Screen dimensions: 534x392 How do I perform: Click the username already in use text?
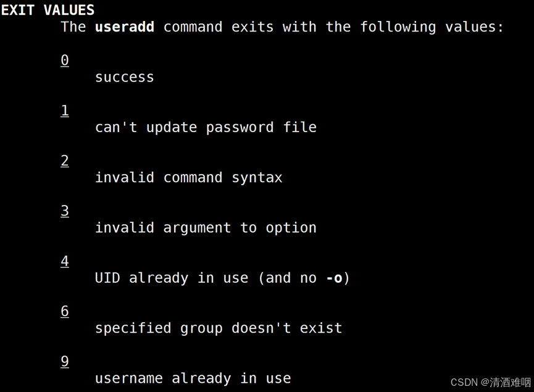(193, 378)
